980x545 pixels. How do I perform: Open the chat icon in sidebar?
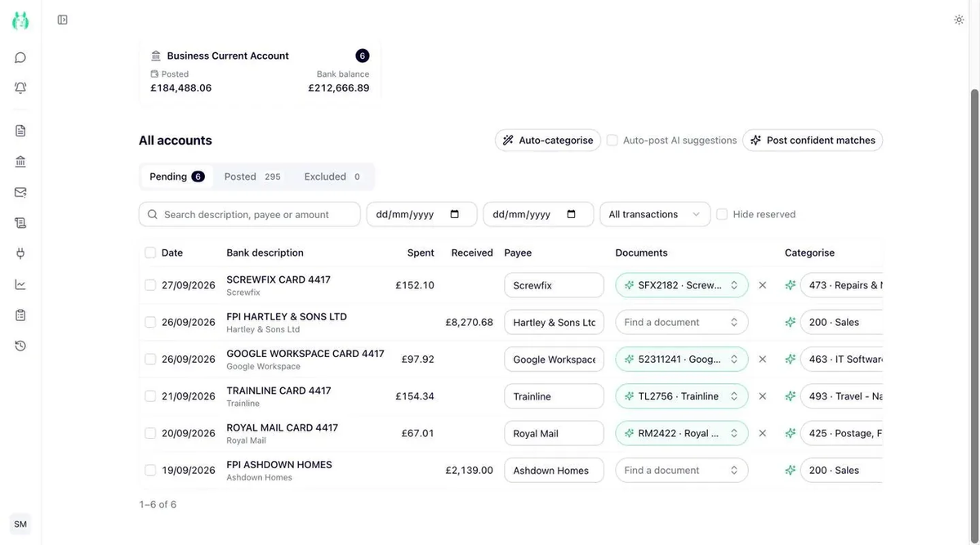[x=20, y=58]
